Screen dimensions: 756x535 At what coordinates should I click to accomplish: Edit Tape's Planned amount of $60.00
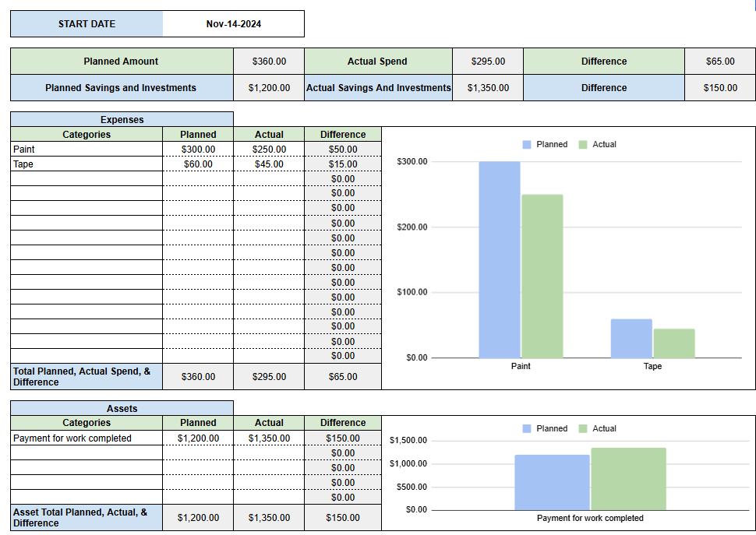[198, 164]
